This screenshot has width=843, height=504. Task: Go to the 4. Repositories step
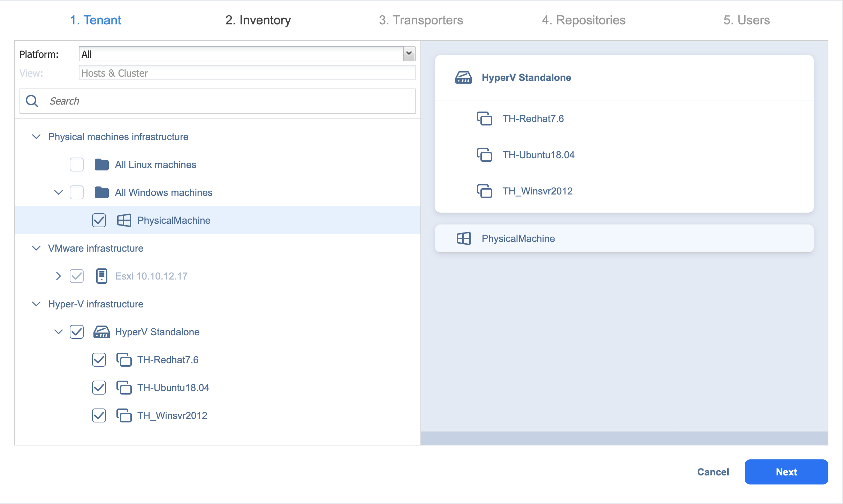coord(584,20)
